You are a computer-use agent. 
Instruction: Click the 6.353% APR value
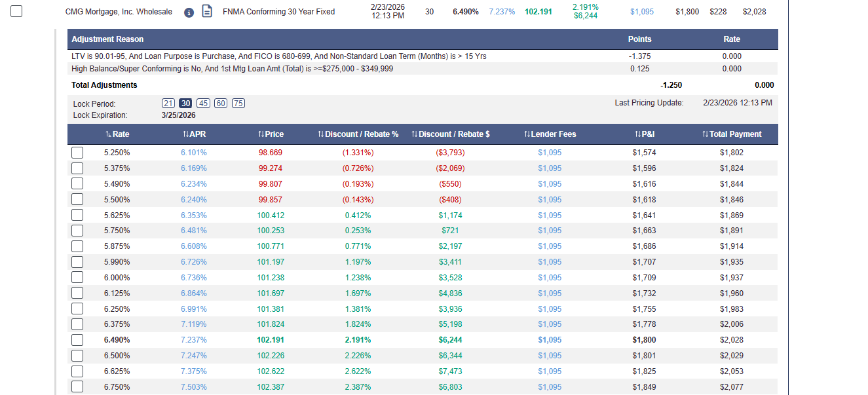click(x=194, y=216)
